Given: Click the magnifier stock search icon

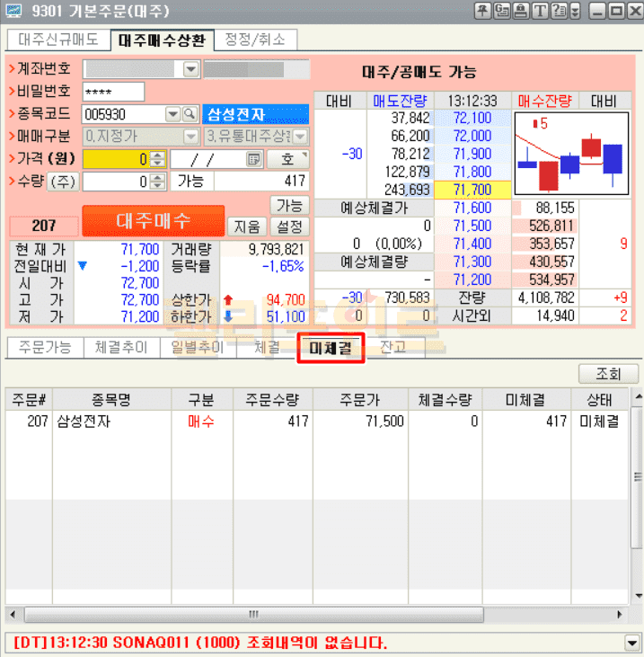Looking at the screenshot, I should tap(190, 114).
